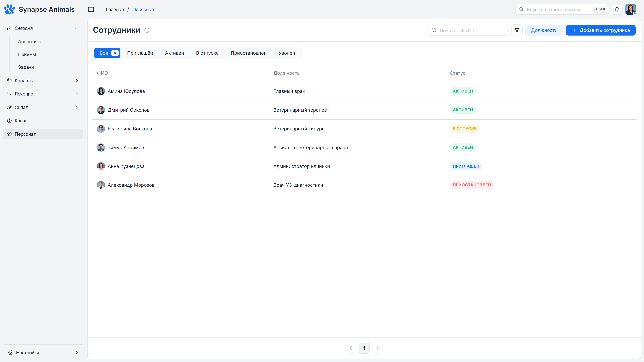The image size is (644, 362).
Task: Select Персонал in sidebar
Action: pyautogui.click(x=43, y=134)
